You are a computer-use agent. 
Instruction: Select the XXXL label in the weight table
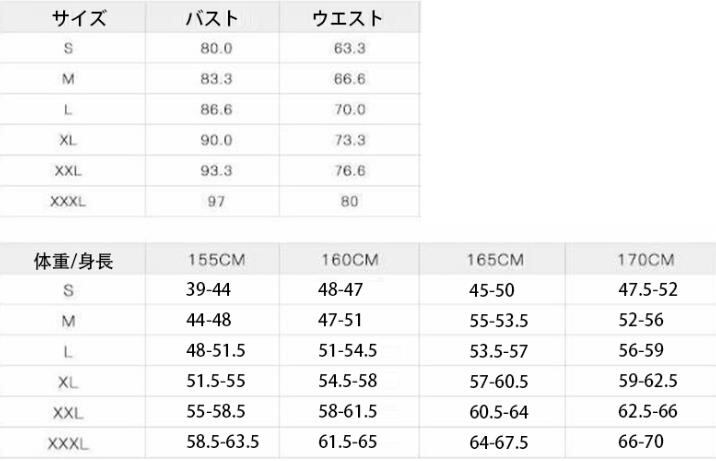[68, 442]
